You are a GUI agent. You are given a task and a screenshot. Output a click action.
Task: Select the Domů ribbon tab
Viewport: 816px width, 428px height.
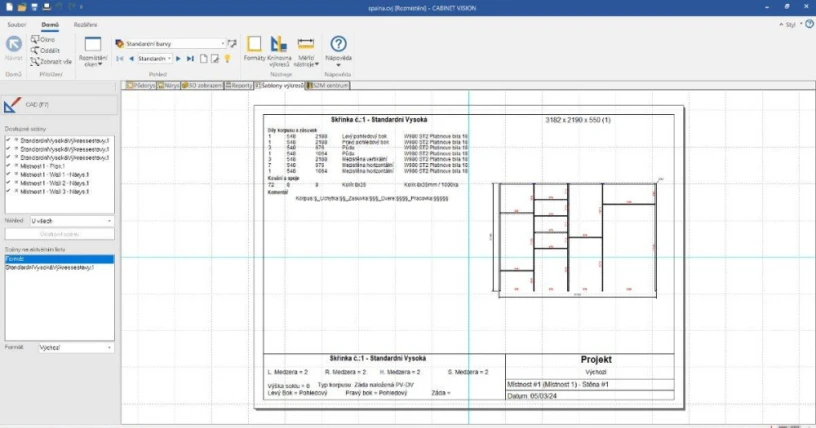tap(50, 24)
